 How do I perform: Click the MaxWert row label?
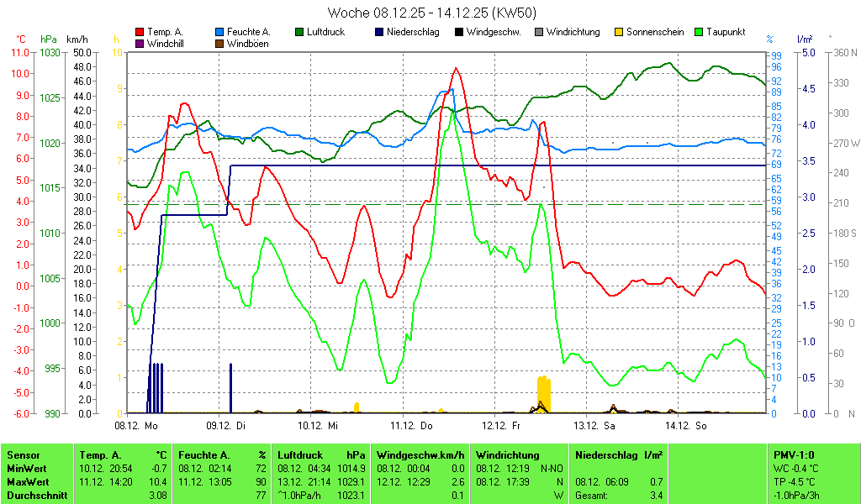pos(27,482)
